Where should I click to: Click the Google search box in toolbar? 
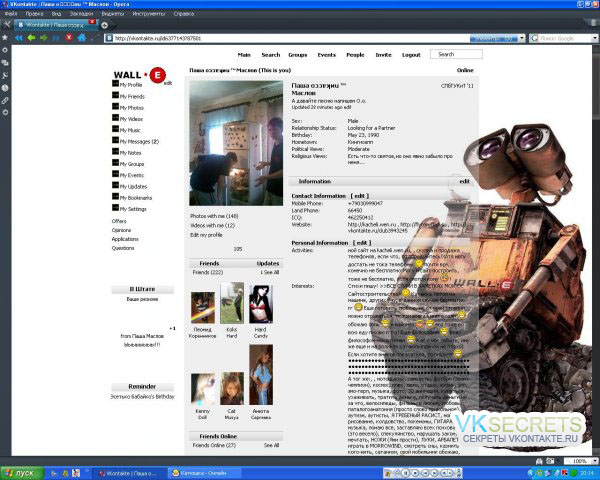point(565,38)
